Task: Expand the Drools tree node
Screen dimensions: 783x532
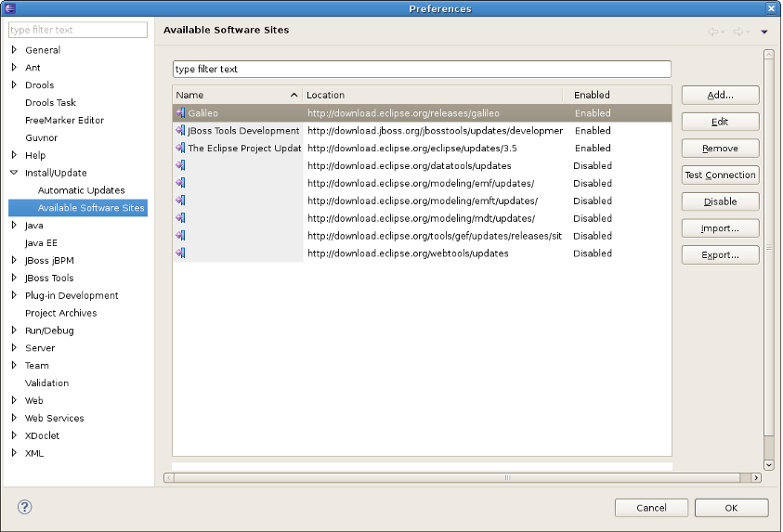Action: point(14,84)
